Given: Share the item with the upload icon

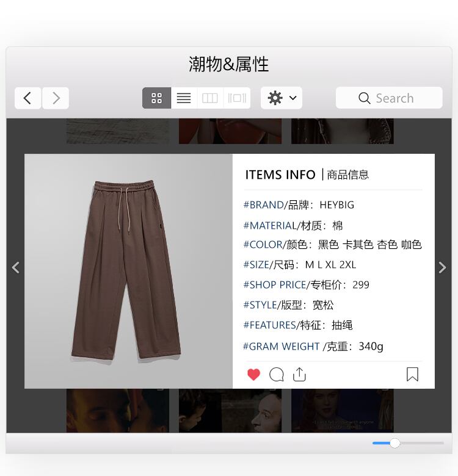Looking at the screenshot, I should coord(299,374).
